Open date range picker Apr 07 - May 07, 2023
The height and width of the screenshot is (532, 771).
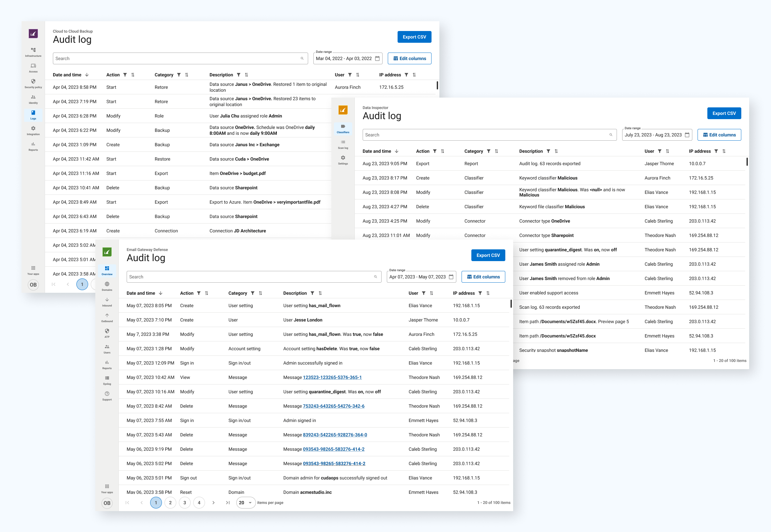421,277
